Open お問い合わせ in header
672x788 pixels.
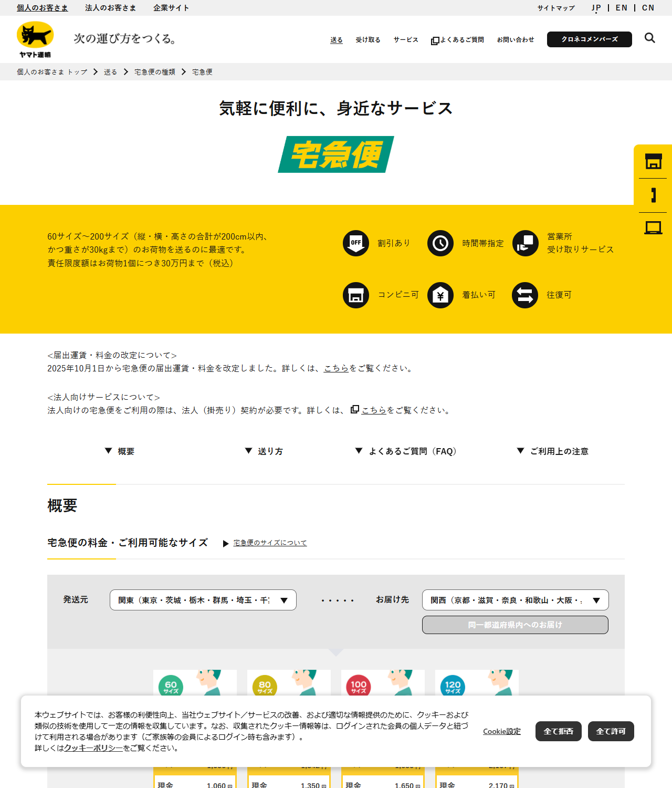516,40
